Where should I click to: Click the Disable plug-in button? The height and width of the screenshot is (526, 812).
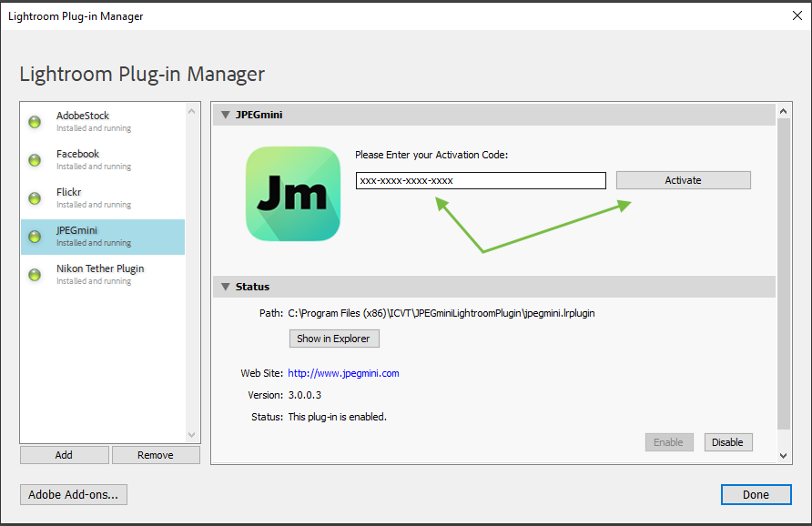(727, 442)
